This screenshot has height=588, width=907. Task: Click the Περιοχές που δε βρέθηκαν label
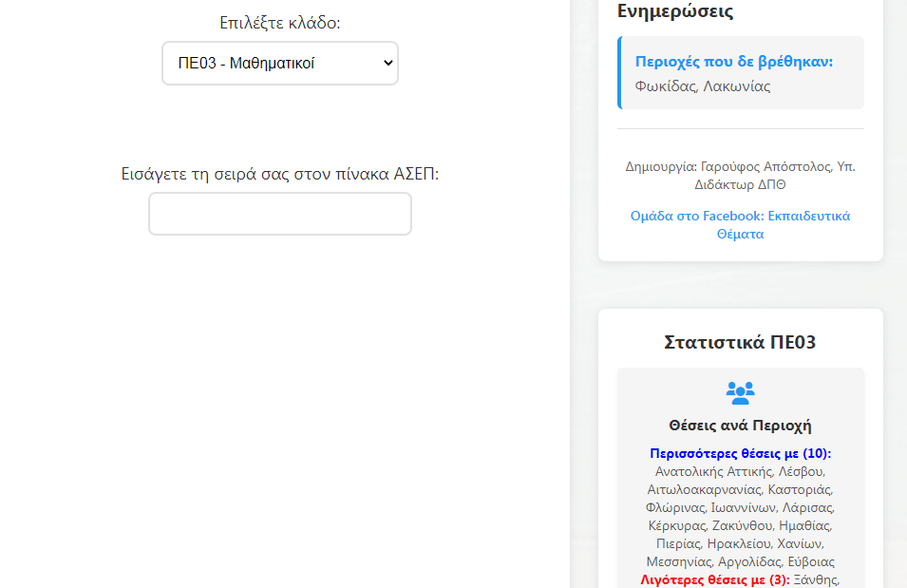(733, 62)
